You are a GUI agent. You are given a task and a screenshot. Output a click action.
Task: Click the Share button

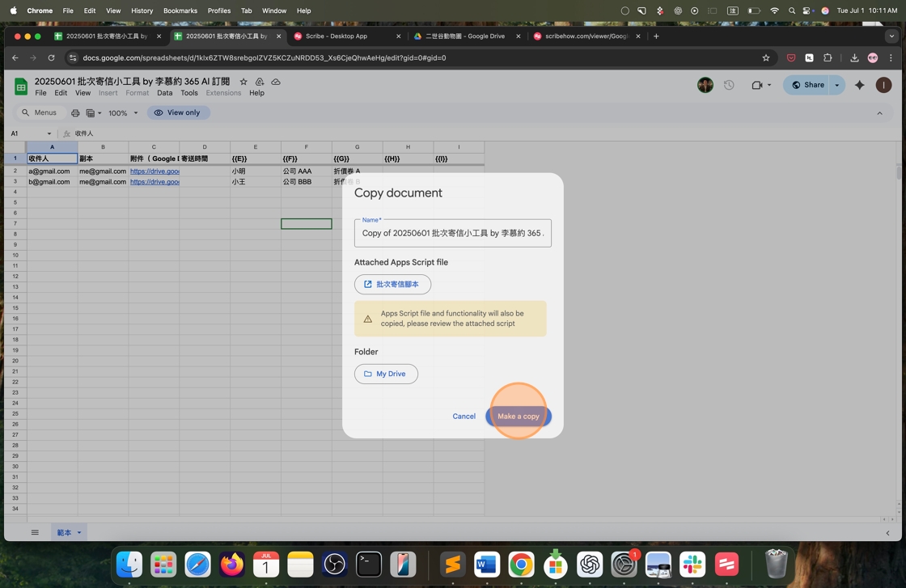807,85
